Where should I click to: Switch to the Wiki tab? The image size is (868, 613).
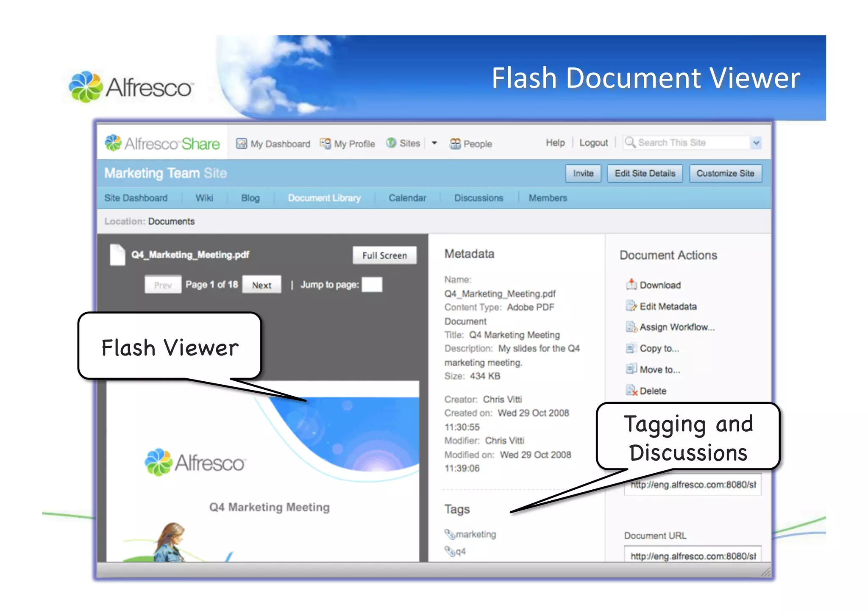[x=204, y=198]
